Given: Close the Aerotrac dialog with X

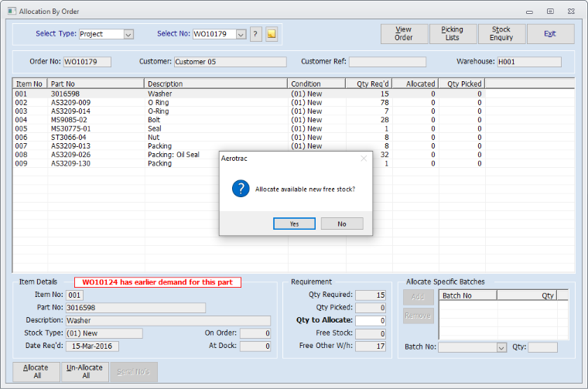Looking at the screenshot, I should coord(364,159).
